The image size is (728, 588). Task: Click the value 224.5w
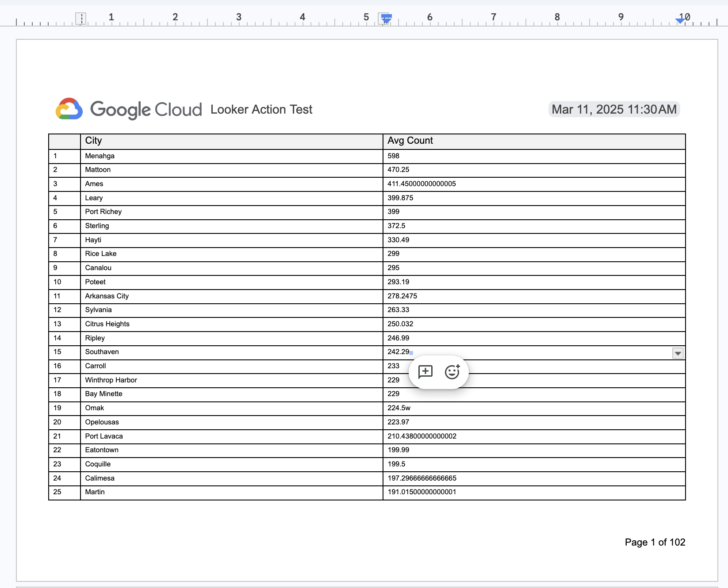(399, 408)
